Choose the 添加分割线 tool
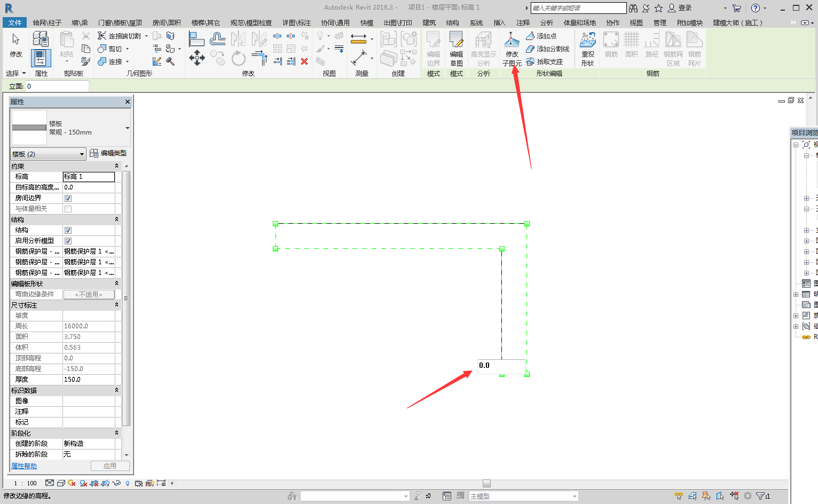 [548, 49]
